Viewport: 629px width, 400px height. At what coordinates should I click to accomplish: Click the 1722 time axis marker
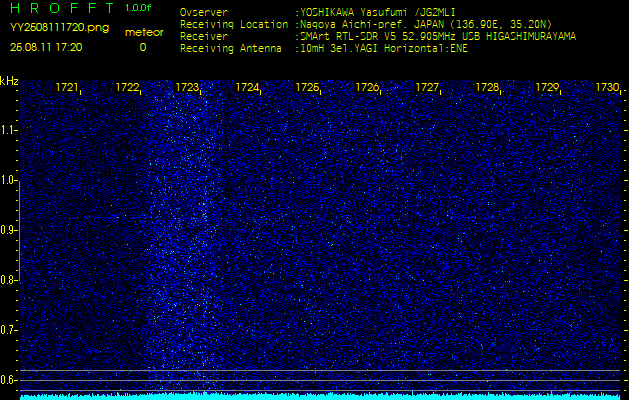click(x=127, y=87)
